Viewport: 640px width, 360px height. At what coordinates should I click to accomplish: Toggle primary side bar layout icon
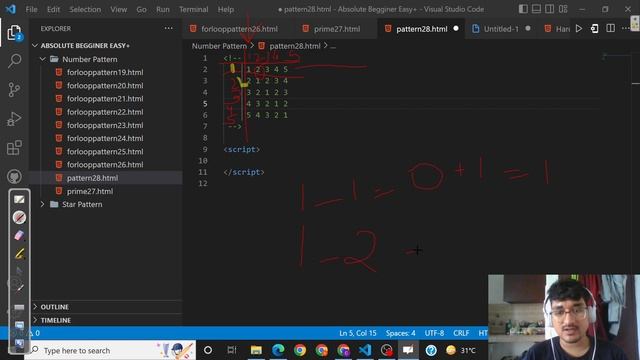[x=523, y=9]
